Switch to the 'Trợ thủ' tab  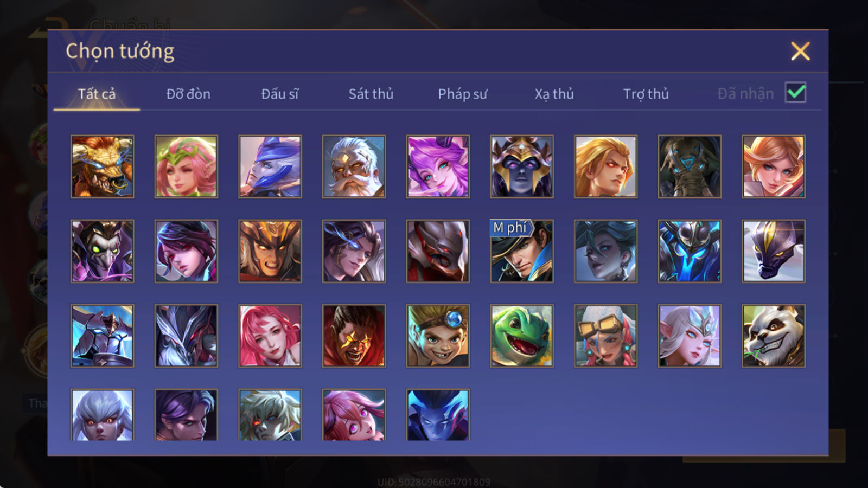(646, 94)
